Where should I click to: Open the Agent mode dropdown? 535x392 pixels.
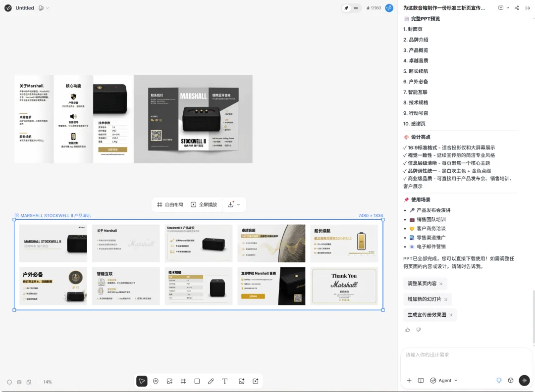[x=444, y=381]
